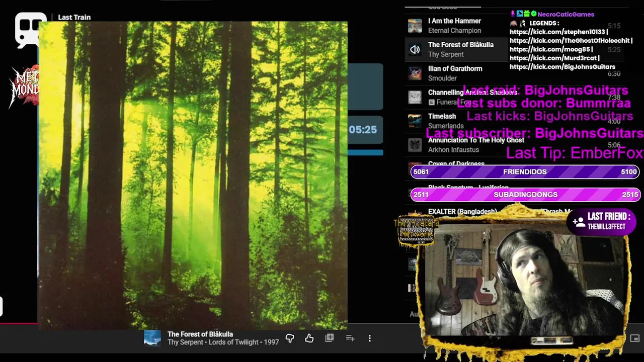Click the Eternal Champion artist name
The width and height of the screenshot is (644, 362).
pyautogui.click(x=454, y=31)
